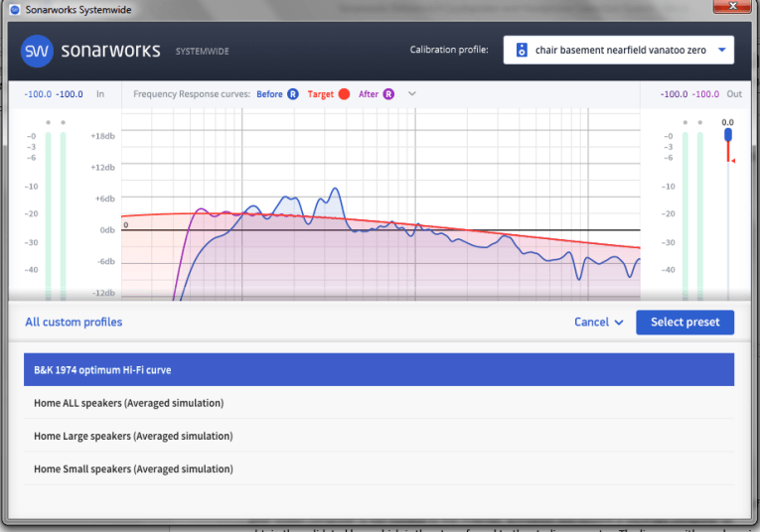Viewport: 760px width, 532px height.
Task: Select Home Small speakers (Averaged simulation)
Action: pyautogui.click(x=380, y=468)
